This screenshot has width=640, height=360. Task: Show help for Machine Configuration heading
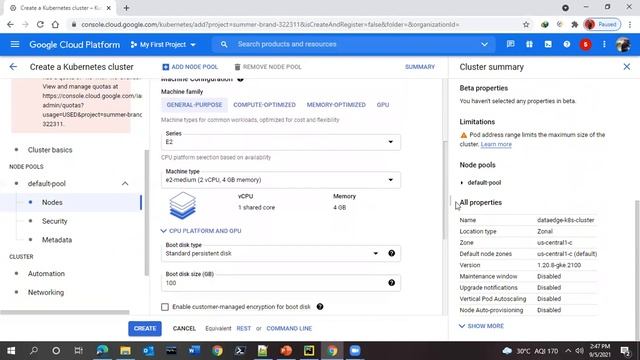click(x=240, y=79)
